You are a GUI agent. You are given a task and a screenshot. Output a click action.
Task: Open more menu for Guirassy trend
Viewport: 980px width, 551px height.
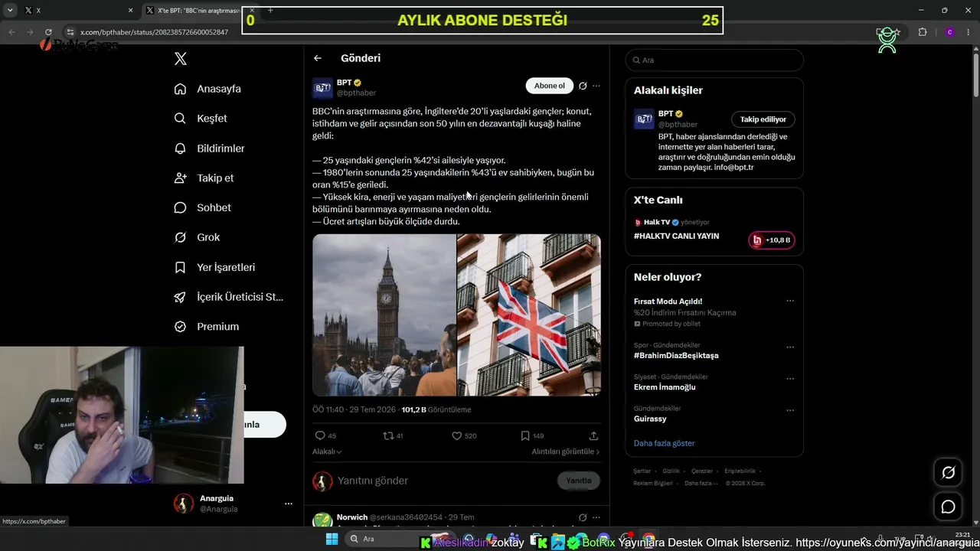(790, 410)
